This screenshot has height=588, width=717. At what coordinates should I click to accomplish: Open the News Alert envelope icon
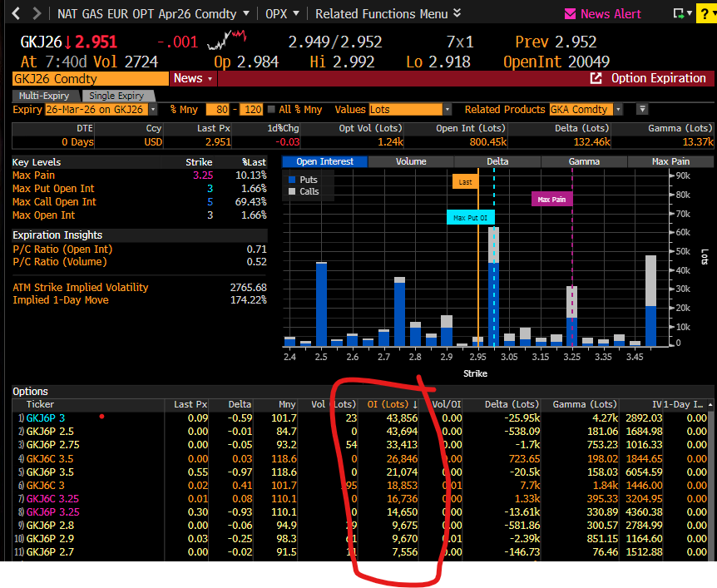click(x=570, y=14)
